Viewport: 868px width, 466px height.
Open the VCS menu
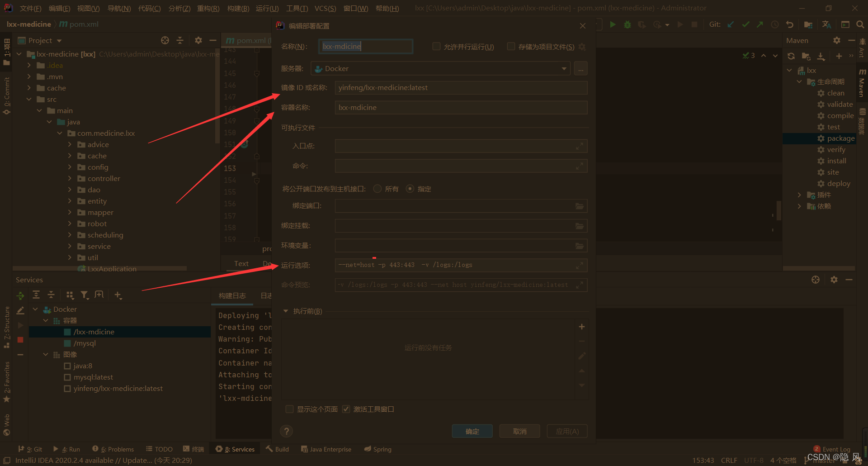325,8
